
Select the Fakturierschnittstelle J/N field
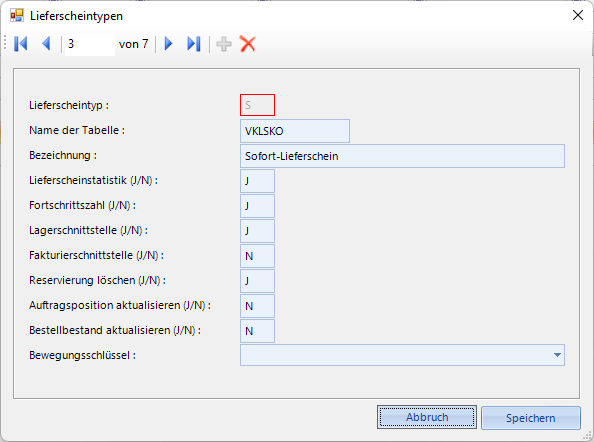(257, 256)
